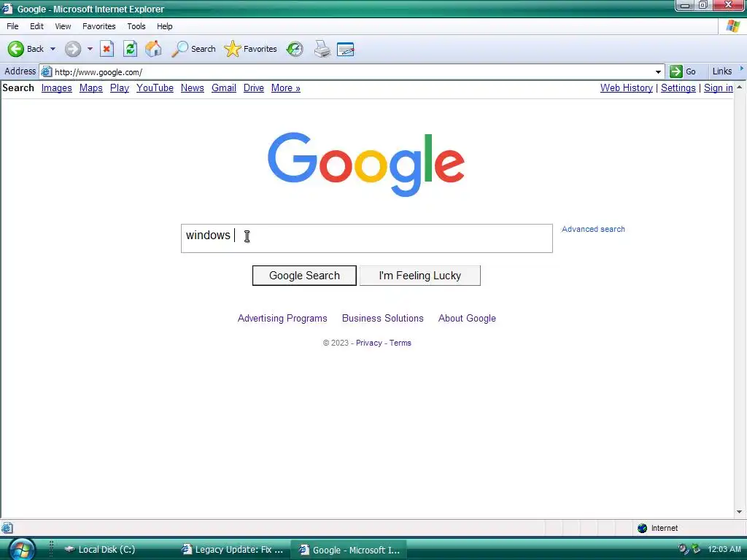Switch to Local Disk (C:) taskbar window

(x=100, y=550)
